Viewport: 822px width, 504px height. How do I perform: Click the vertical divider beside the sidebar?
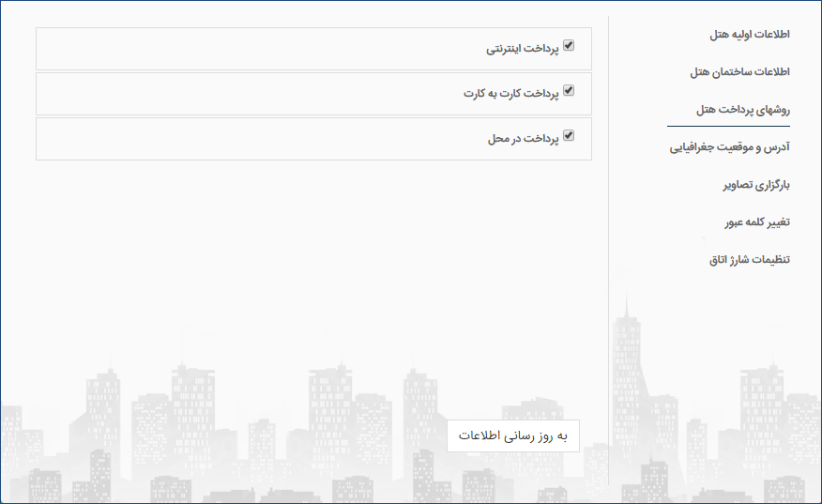click(608, 251)
